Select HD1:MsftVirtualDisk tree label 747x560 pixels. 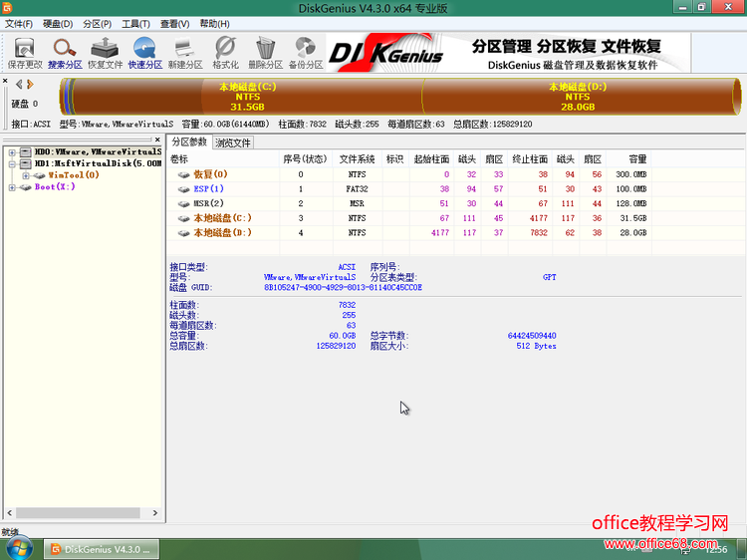(x=98, y=163)
